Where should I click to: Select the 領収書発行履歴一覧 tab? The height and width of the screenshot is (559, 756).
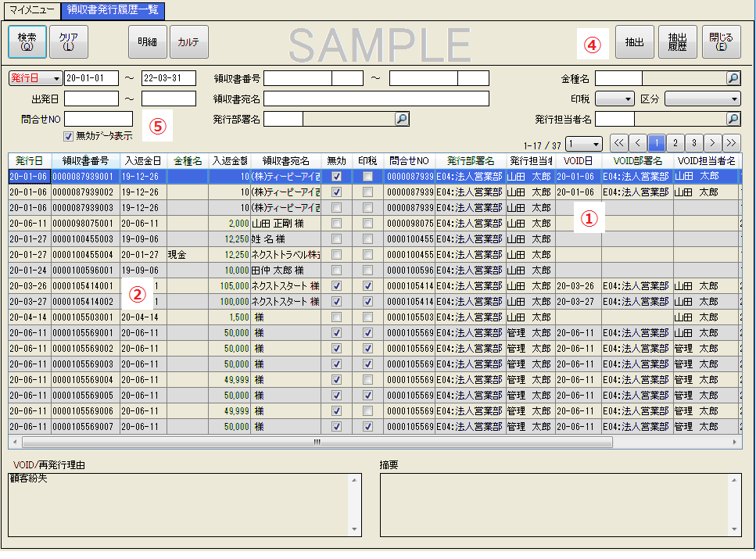click(x=113, y=9)
